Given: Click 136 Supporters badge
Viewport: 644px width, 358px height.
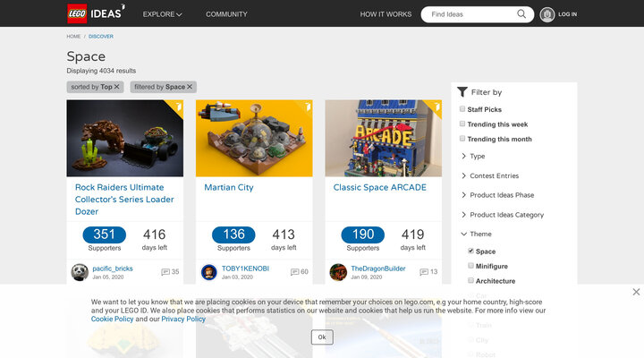Looking at the screenshot, I should click(233, 234).
